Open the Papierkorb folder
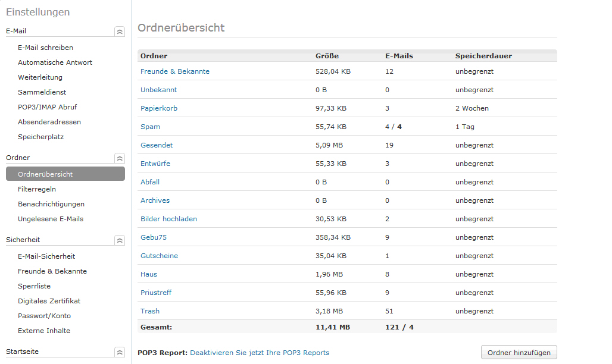The height and width of the screenshot is (364, 612). pyautogui.click(x=158, y=108)
